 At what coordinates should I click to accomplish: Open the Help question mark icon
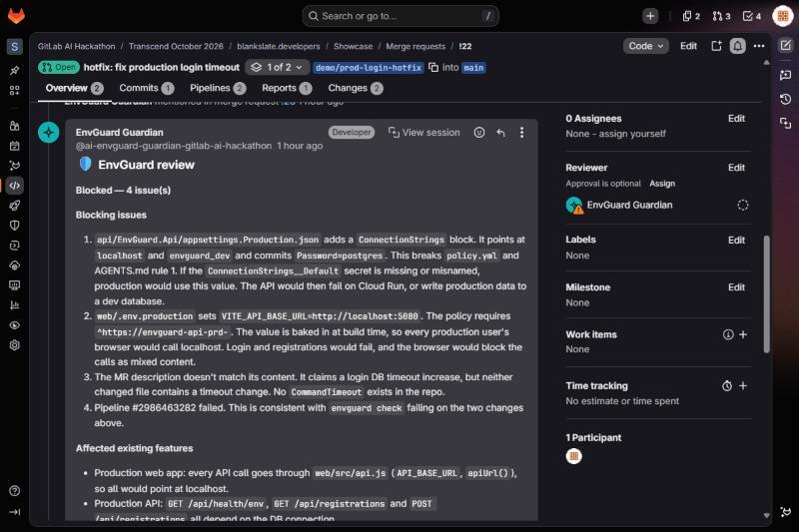pyautogui.click(x=14, y=491)
